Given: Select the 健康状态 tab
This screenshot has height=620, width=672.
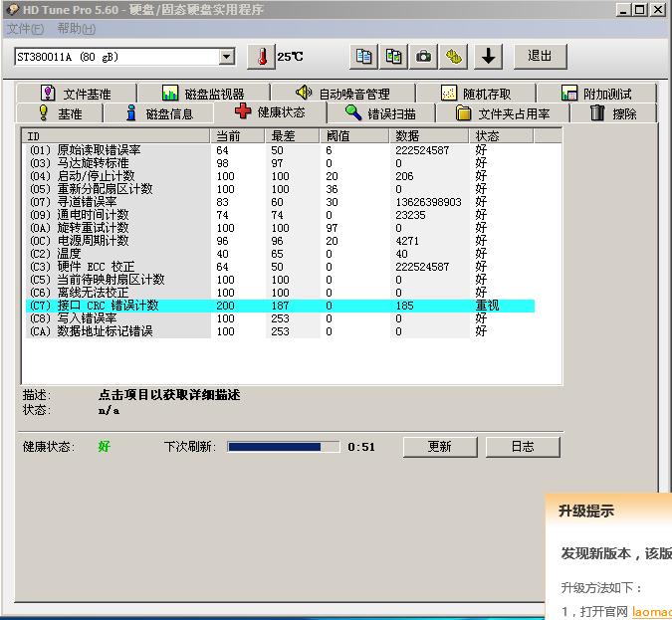Looking at the screenshot, I should click(270, 112).
